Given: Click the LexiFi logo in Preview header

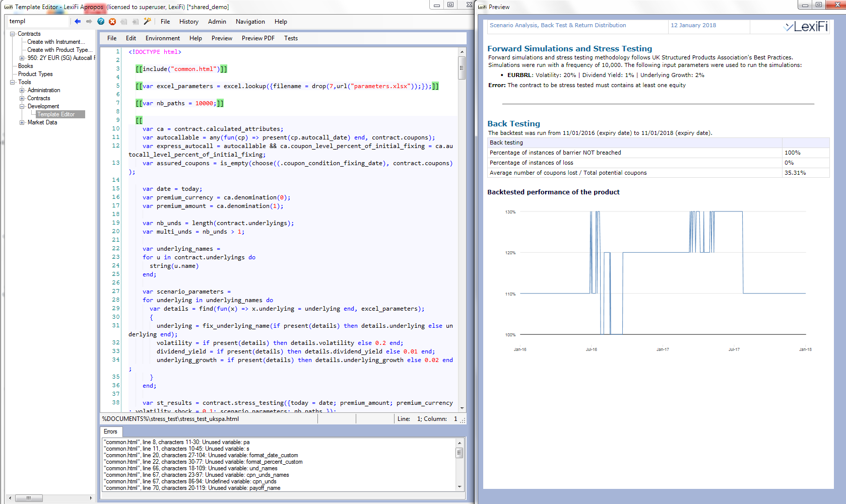Looking at the screenshot, I should click(806, 26).
